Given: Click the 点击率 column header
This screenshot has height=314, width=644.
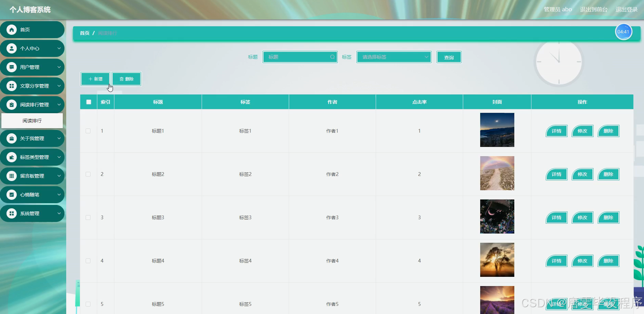Looking at the screenshot, I should click(419, 102).
